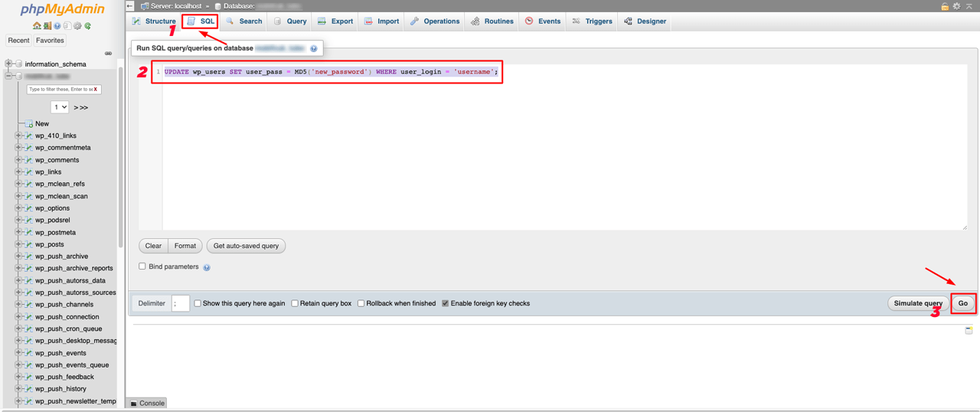980x412 pixels.
Task: Expand the wp_push_archive table node
Action: (x=18, y=257)
